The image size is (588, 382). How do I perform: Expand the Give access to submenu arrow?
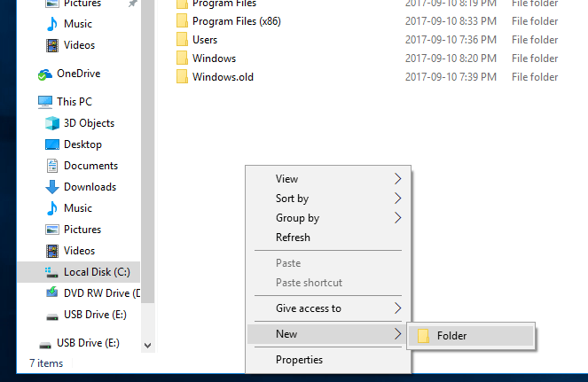[398, 308]
